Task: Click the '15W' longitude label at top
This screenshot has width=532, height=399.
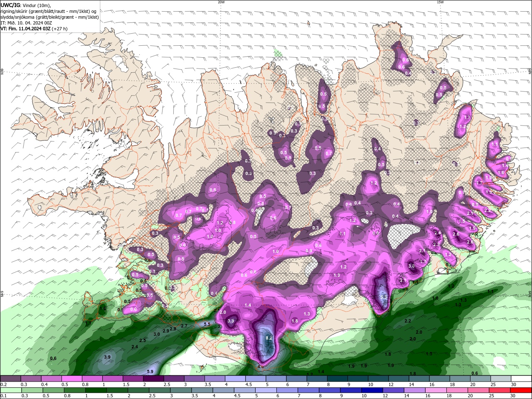Action: [440, 2]
